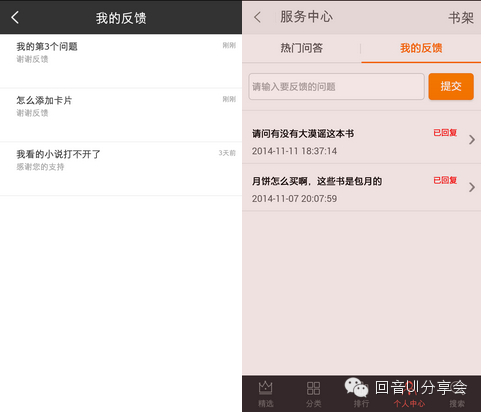483x412 pixels.
Task: Focus the 请输入要反馈的问题 input field
Action: 336,87
